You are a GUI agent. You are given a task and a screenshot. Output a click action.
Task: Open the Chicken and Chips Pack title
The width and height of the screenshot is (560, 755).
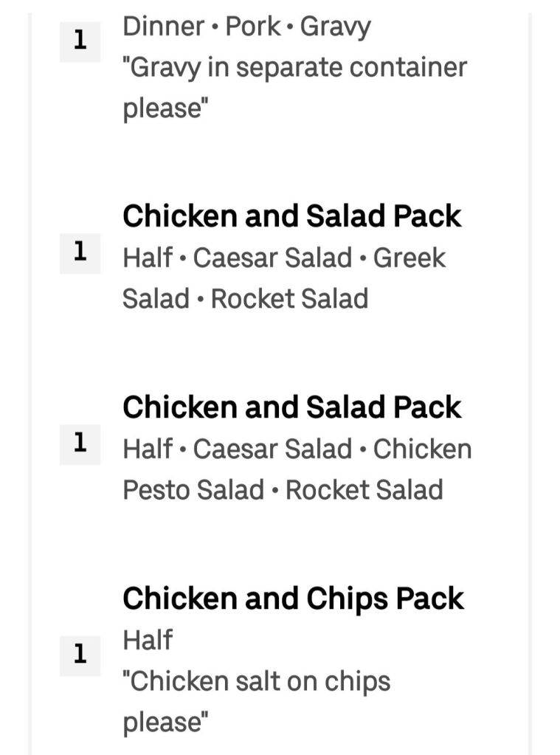point(293,599)
